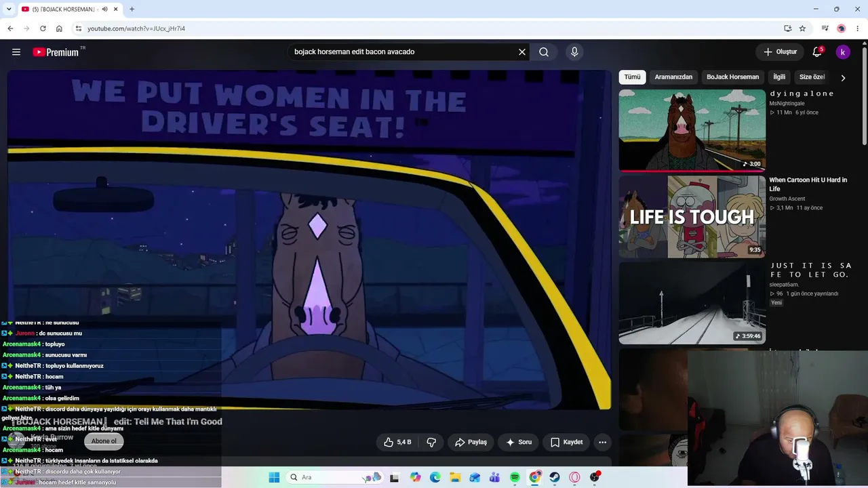Open Task View on the taskbar

[395, 477]
